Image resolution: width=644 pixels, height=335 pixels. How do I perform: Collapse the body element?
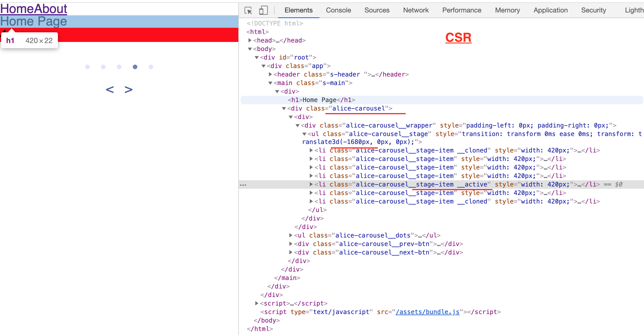click(x=249, y=49)
